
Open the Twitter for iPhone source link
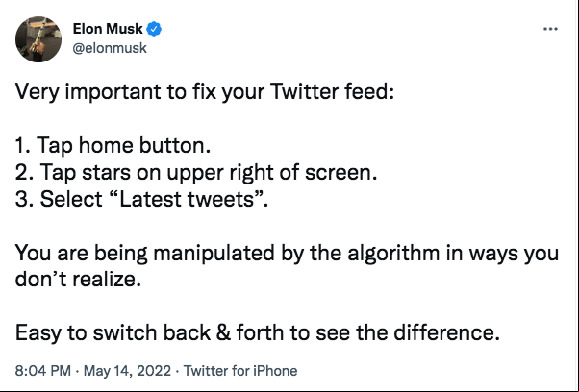click(x=240, y=371)
